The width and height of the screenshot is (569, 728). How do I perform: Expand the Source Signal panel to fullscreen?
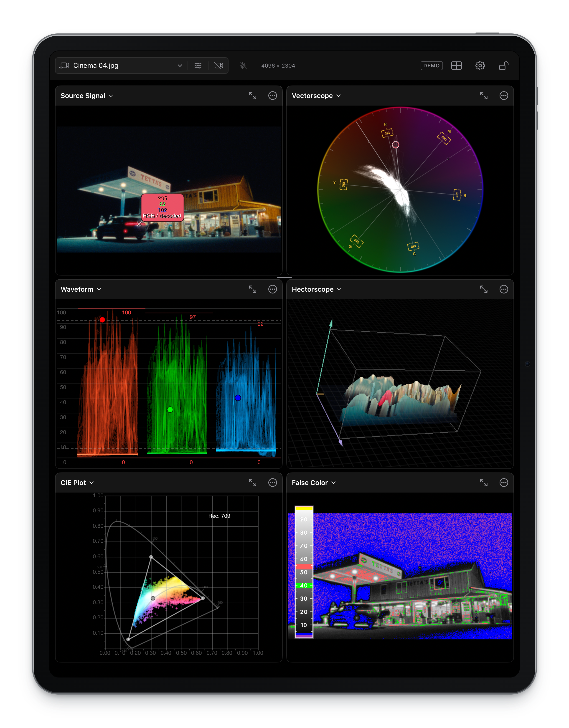(x=252, y=96)
